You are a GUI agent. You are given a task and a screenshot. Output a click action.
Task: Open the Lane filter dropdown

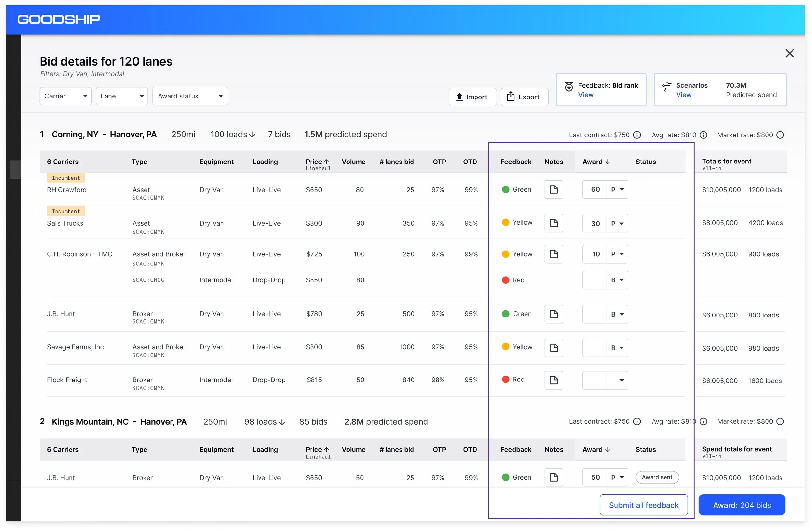pos(122,96)
